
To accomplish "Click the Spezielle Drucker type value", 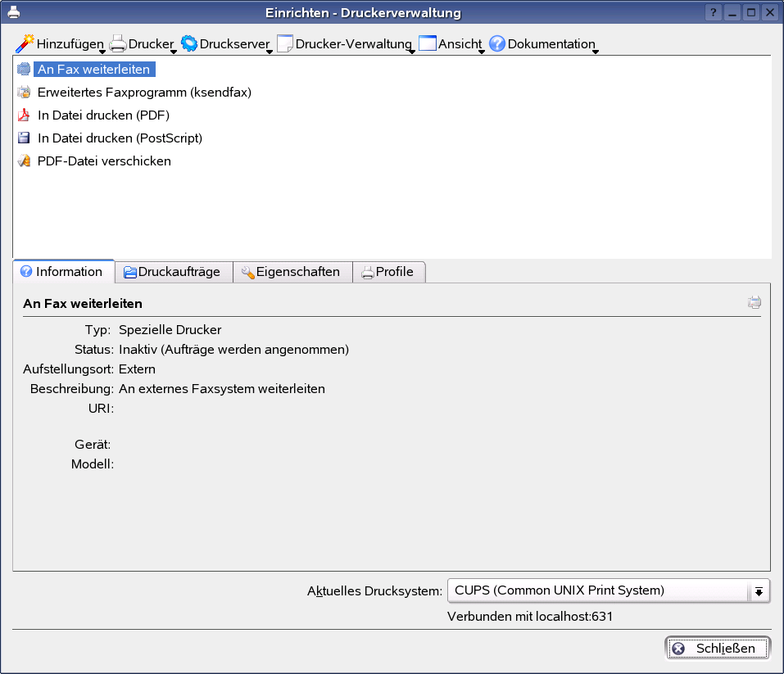I will (170, 329).
